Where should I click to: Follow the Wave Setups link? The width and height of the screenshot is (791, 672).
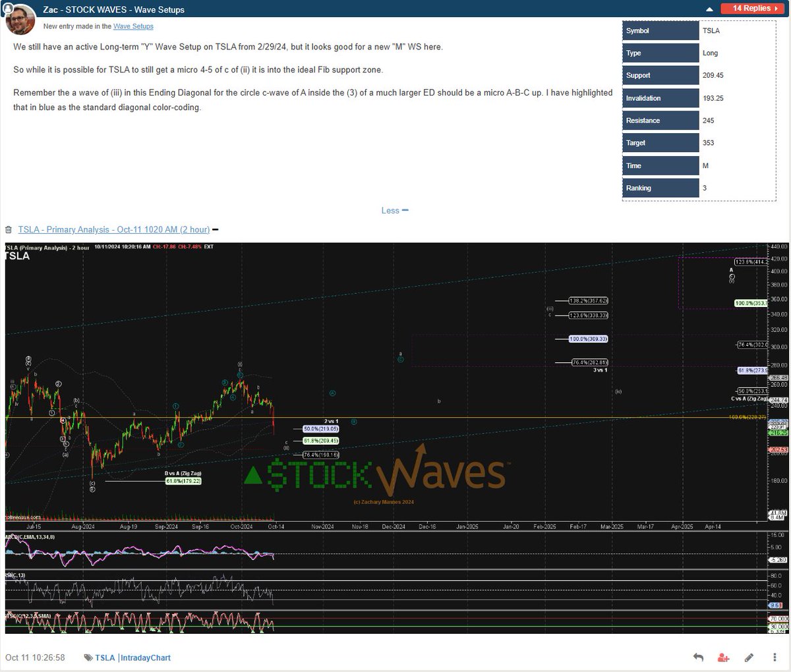[133, 26]
